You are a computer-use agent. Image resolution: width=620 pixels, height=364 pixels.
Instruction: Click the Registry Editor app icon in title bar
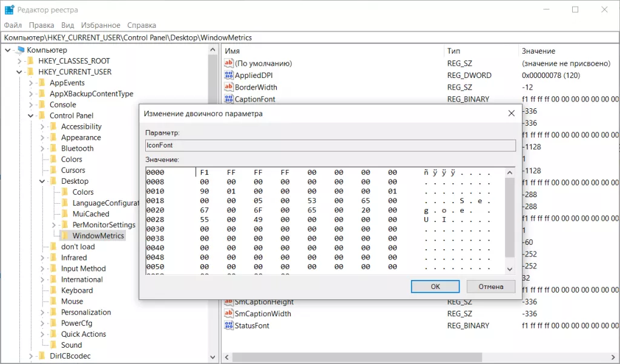(x=9, y=10)
